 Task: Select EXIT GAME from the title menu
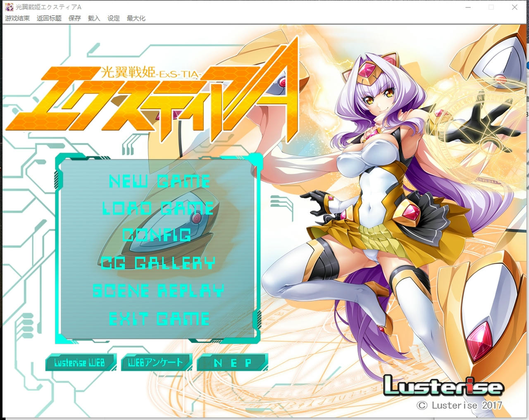[158, 318]
